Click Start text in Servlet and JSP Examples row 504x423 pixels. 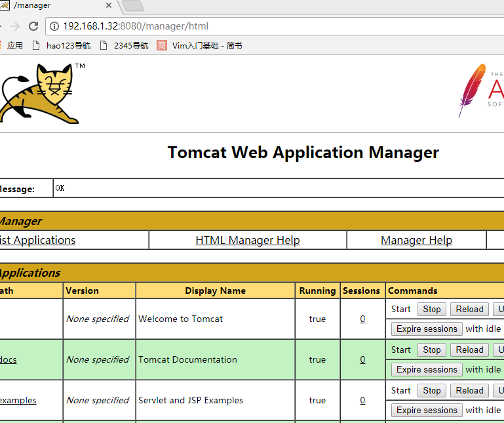[401, 390]
